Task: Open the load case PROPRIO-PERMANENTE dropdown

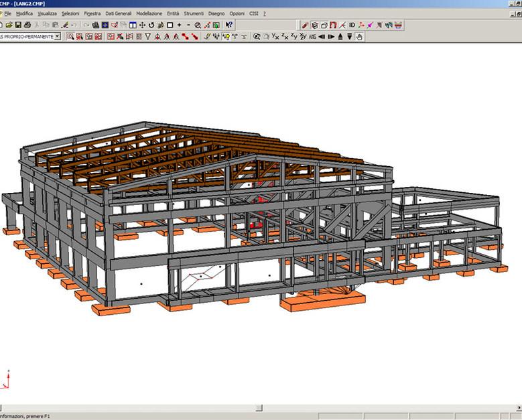Action: [57, 36]
